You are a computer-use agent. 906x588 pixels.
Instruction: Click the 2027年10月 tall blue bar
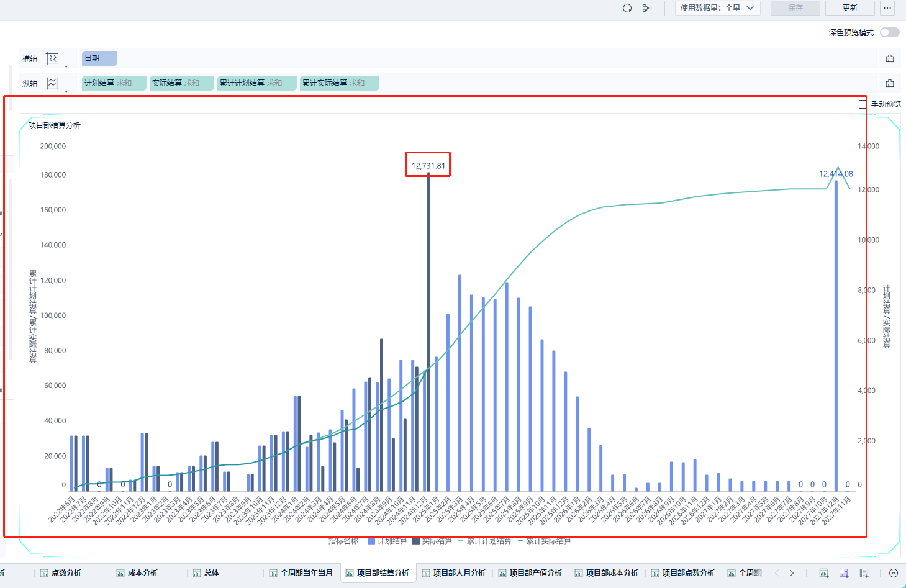836,336
